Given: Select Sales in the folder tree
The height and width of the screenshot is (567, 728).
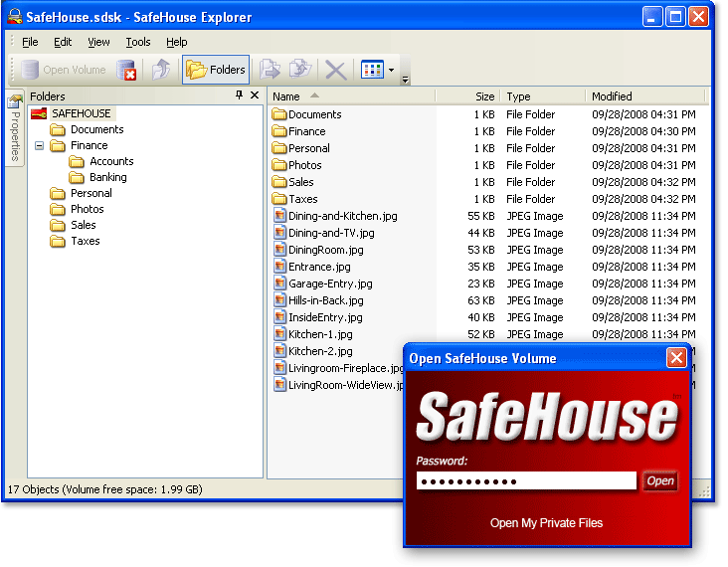Looking at the screenshot, I should coord(84,225).
